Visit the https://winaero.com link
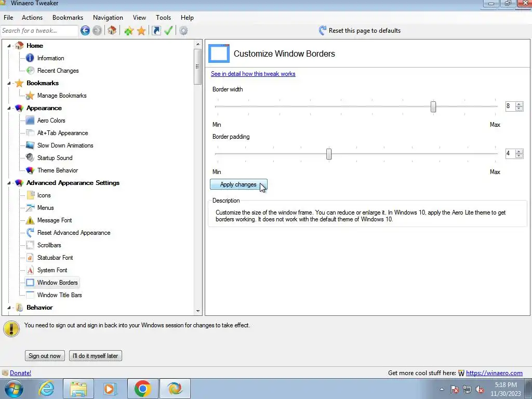 (494, 373)
